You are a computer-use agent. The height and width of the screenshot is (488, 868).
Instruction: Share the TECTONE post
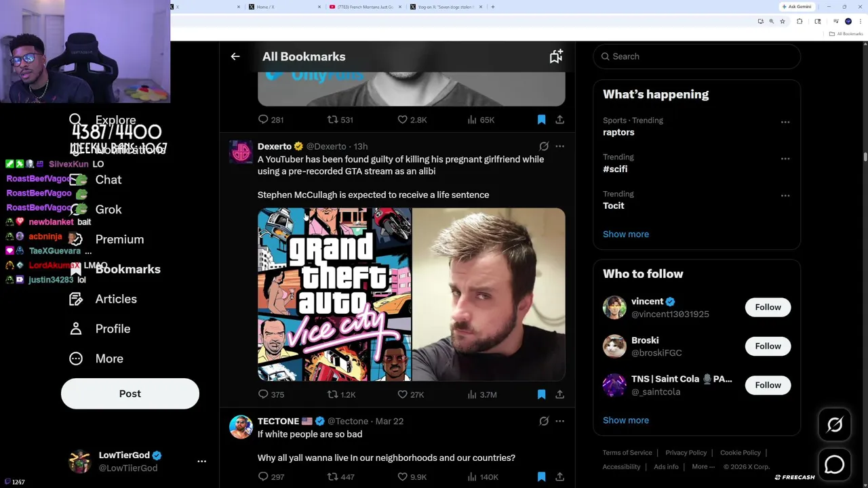click(559, 476)
